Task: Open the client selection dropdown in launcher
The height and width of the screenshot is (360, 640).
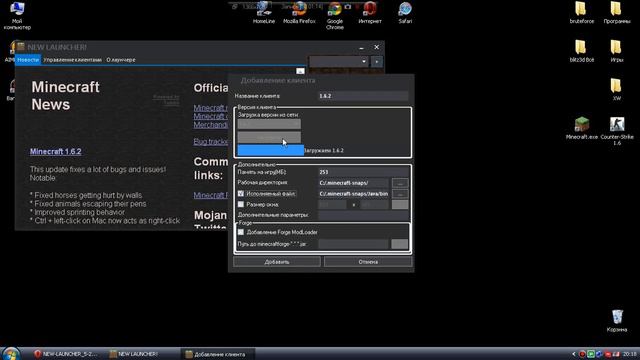Action: [339, 62]
